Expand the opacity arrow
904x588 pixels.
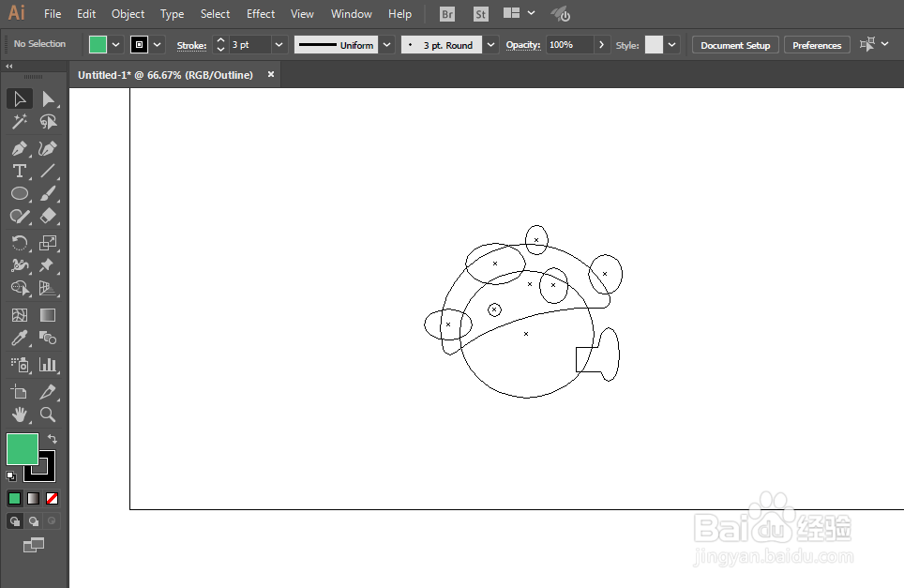click(601, 45)
